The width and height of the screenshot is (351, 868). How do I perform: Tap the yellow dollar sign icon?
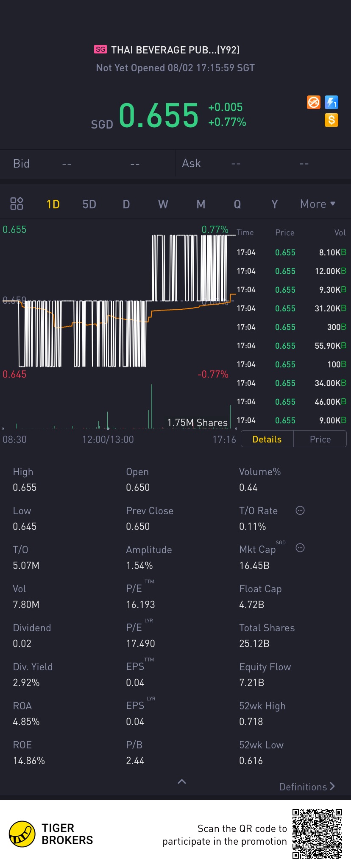point(331,120)
